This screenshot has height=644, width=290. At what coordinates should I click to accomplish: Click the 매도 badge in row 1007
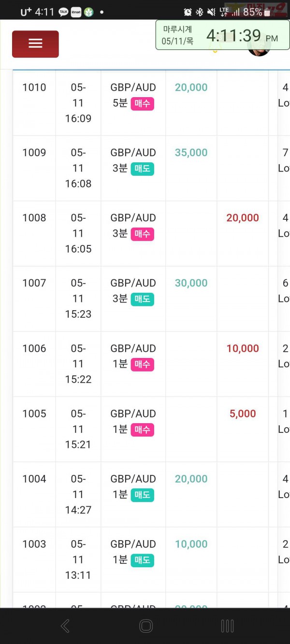tap(142, 299)
